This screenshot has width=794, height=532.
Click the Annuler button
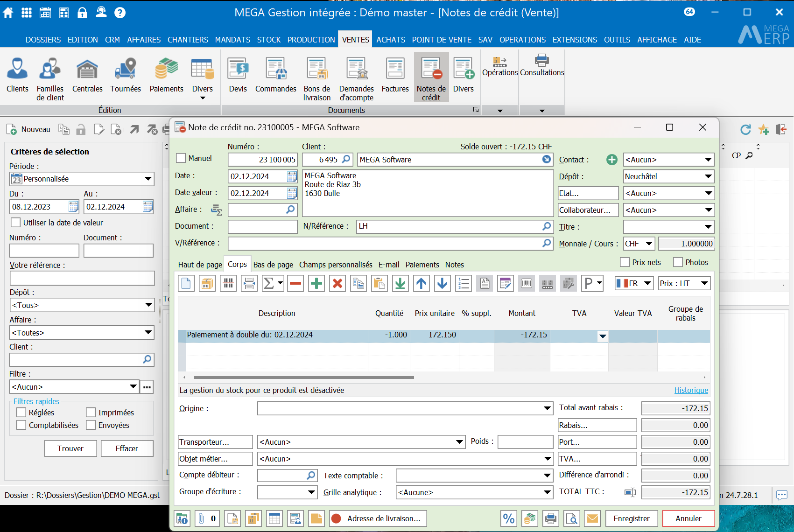tap(689, 518)
